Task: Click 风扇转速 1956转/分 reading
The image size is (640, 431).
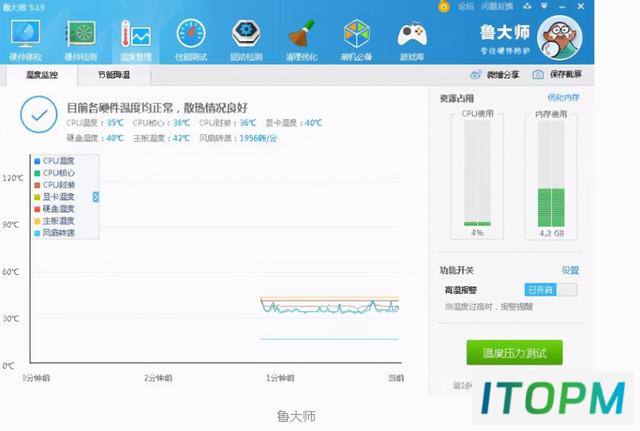Action: point(238,138)
